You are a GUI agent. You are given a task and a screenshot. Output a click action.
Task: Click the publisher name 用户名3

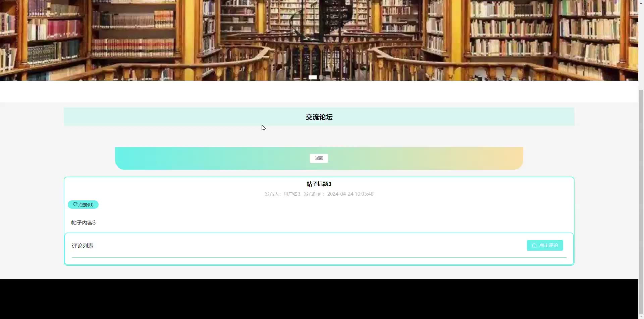[292, 194]
